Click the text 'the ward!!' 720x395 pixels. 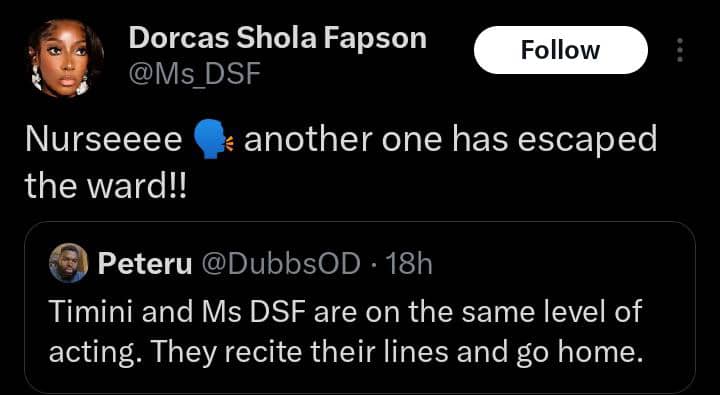pyautogui.click(x=106, y=186)
